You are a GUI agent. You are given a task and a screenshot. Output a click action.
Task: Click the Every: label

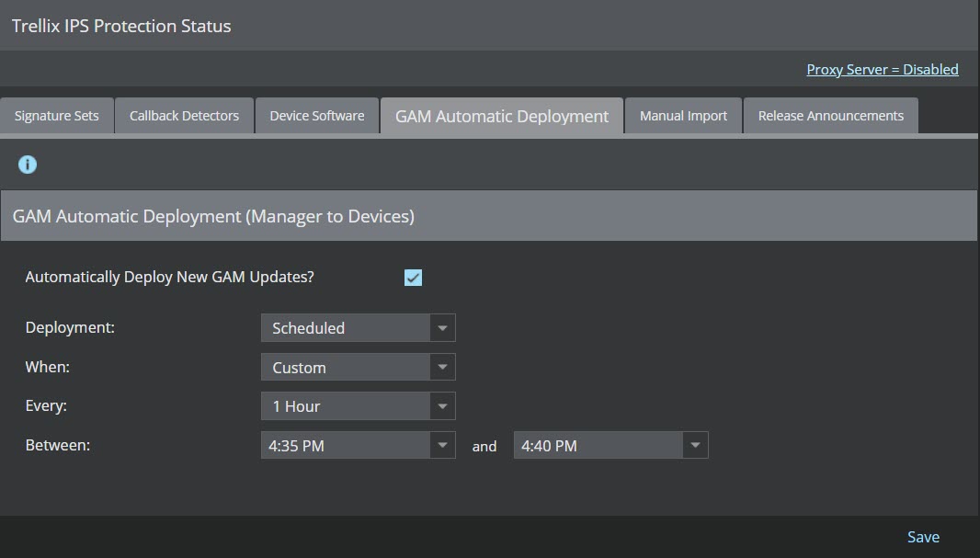tap(46, 405)
